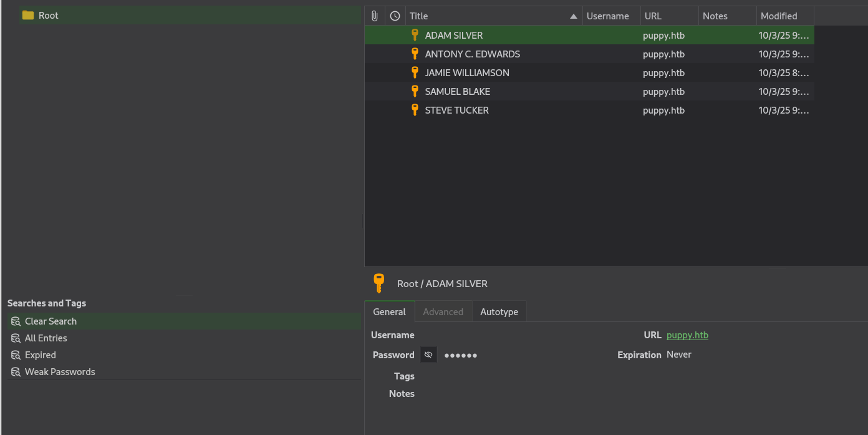Open the puppy.htb URL link

pyautogui.click(x=687, y=335)
